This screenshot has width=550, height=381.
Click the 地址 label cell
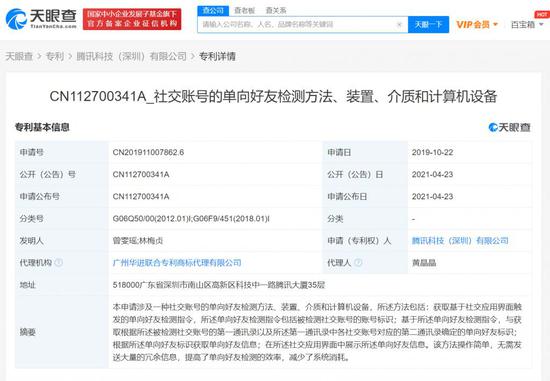point(62,285)
